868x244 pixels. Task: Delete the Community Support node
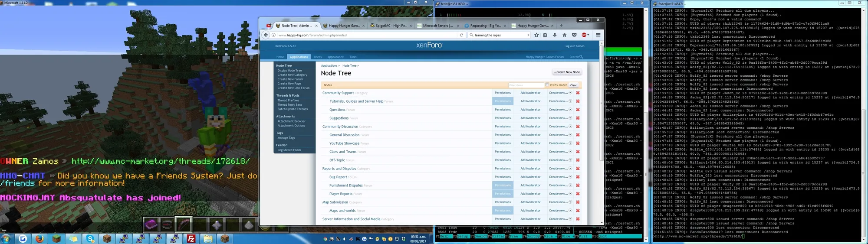click(578, 93)
